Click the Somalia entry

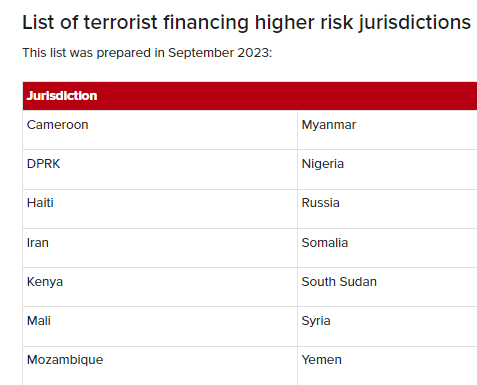click(325, 243)
